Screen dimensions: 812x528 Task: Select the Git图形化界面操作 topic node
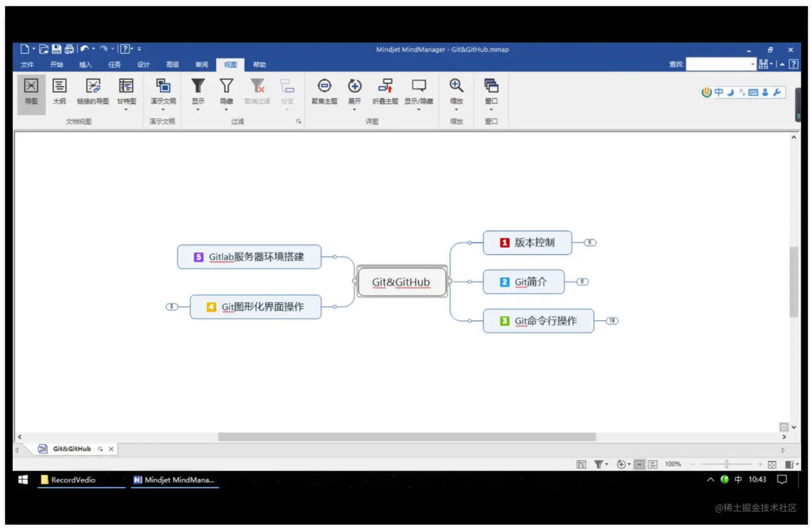click(x=256, y=307)
